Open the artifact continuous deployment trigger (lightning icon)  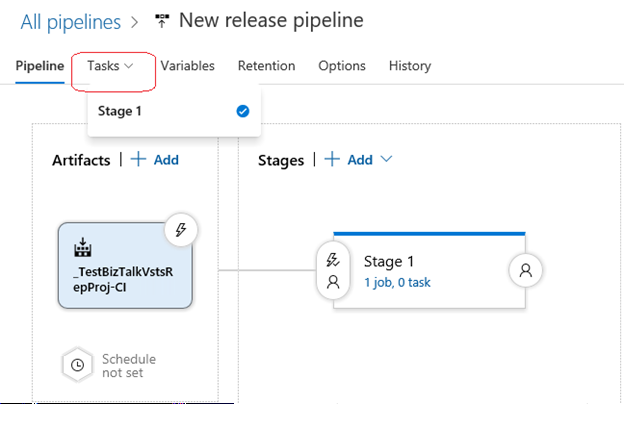click(181, 230)
